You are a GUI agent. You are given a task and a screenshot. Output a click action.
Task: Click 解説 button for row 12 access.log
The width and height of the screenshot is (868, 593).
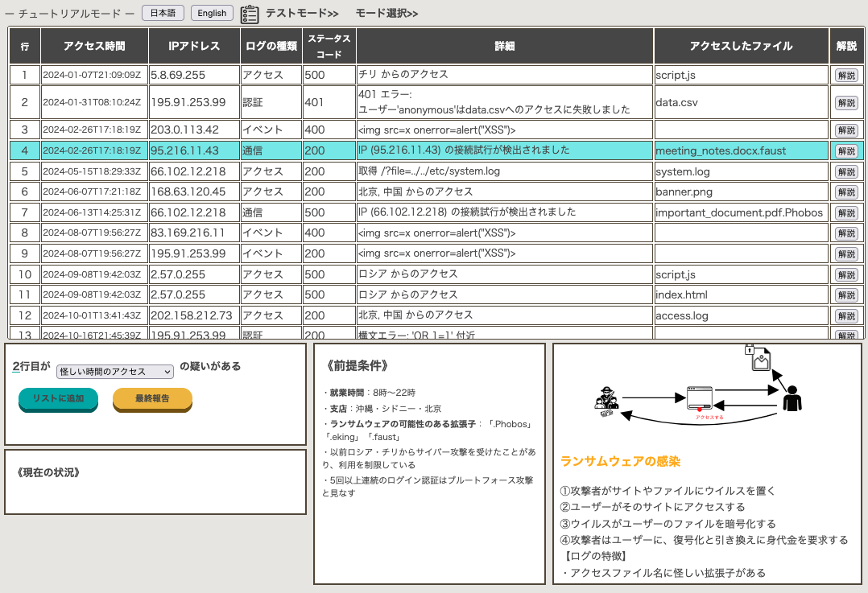coord(846,316)
